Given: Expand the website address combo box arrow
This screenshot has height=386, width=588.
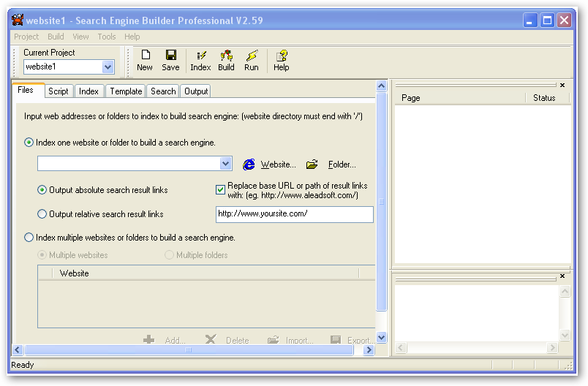Looking at the screenshot, I should [x=225, y=164].
